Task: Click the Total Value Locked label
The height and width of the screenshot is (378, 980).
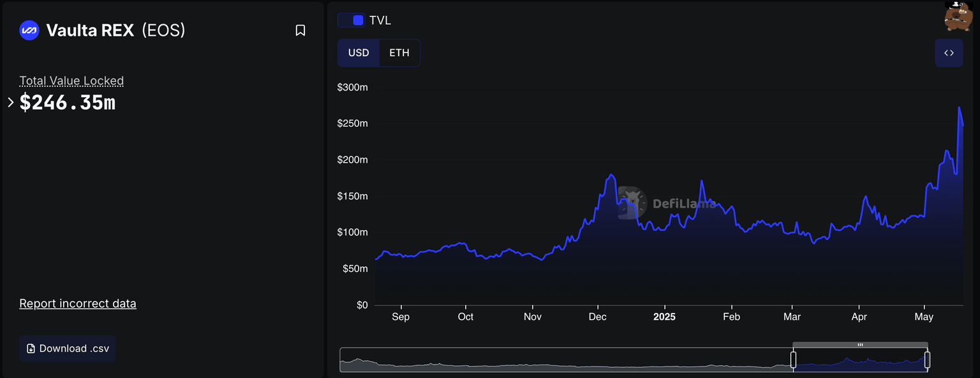Action: (x=71, y=81)
